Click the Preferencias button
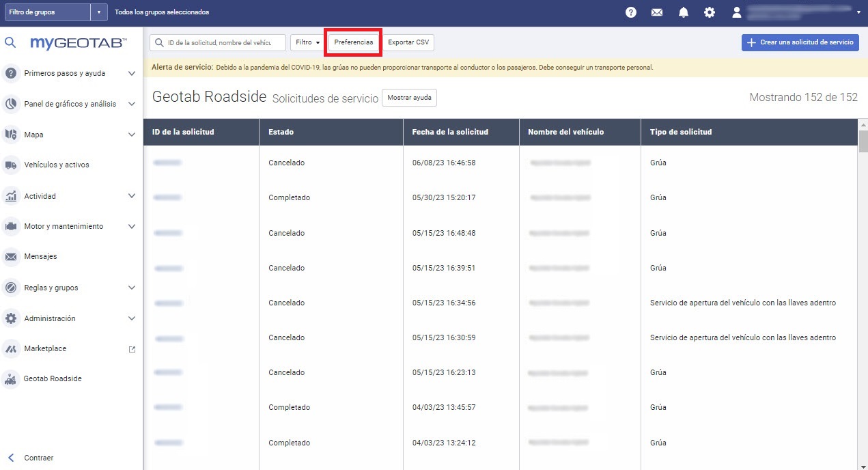The image size is (868, 470). (x=354, y=42)
